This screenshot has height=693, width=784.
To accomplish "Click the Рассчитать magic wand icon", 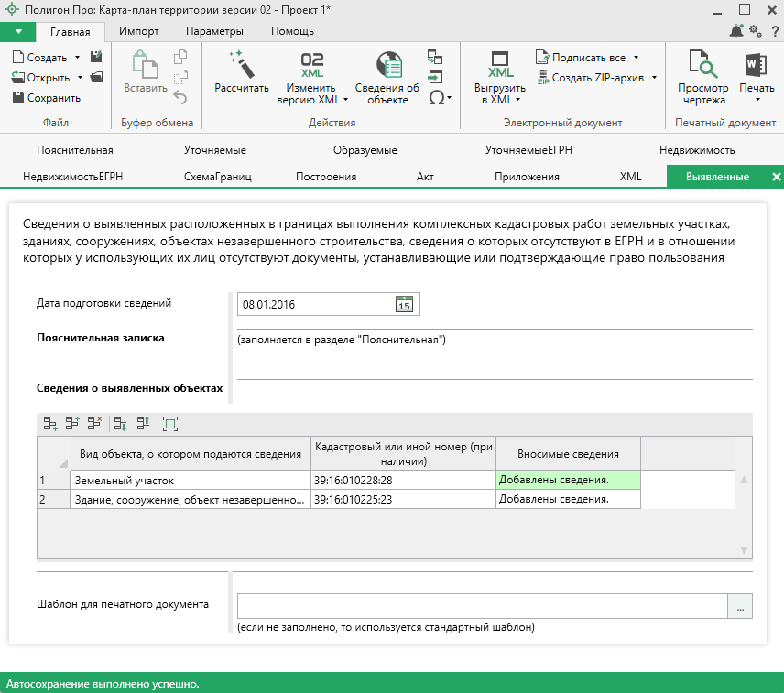I will 242,65.
